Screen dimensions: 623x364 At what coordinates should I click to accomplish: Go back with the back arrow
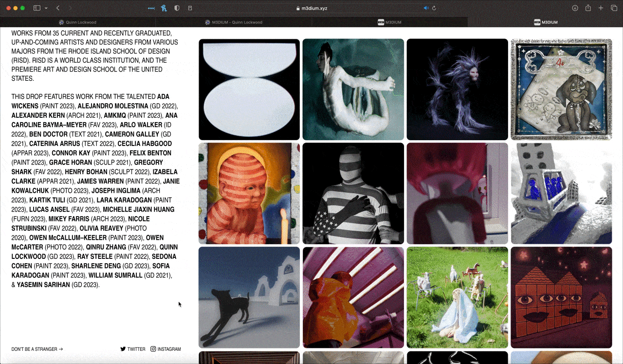(58, 8)
